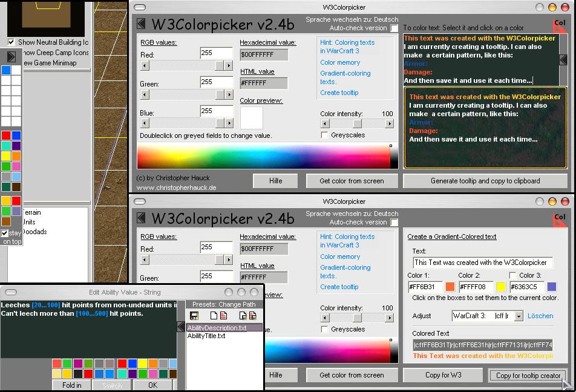The width and height of the screenshot is (576, 392).
Task: Click OK in Edit Ability Value window
Action: [153, 385]
